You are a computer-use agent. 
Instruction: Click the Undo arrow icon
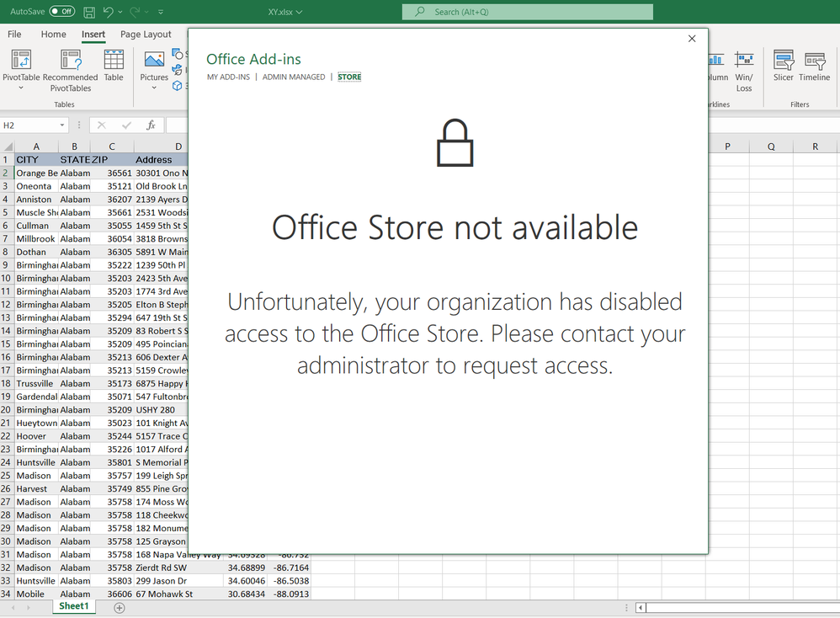click(108, 12)
